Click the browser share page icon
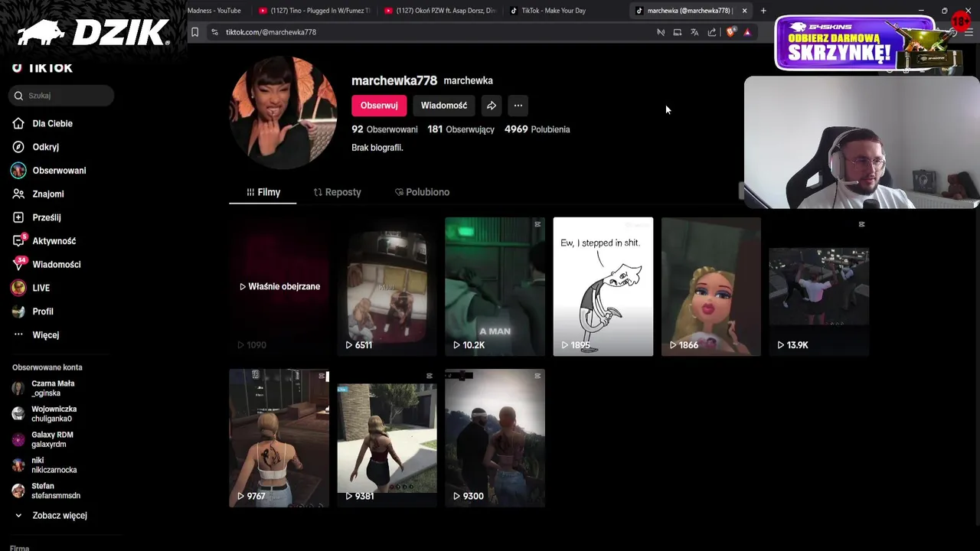This screenshot has height=551, width=980. [x=712, y=32]
